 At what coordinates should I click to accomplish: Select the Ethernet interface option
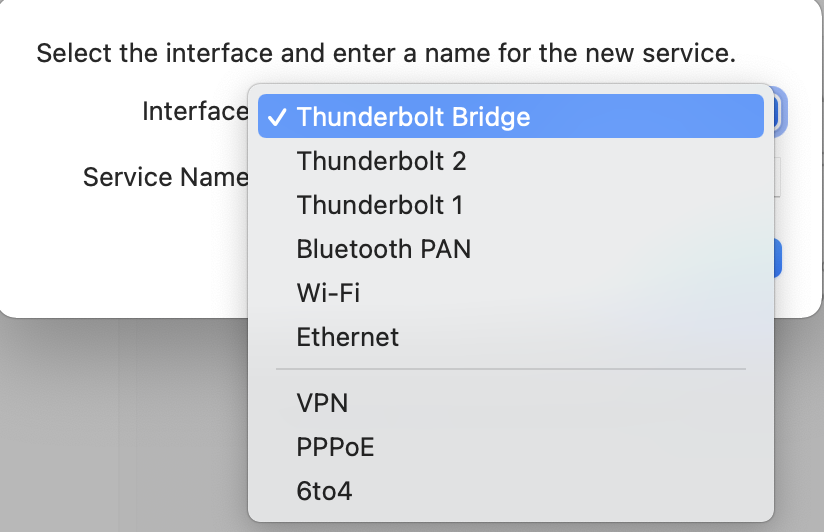click(x=347, y=337)
